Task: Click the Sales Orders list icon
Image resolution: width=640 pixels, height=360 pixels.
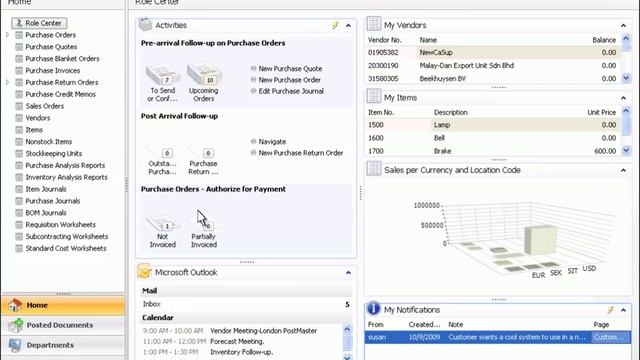Action: point(19,106)
